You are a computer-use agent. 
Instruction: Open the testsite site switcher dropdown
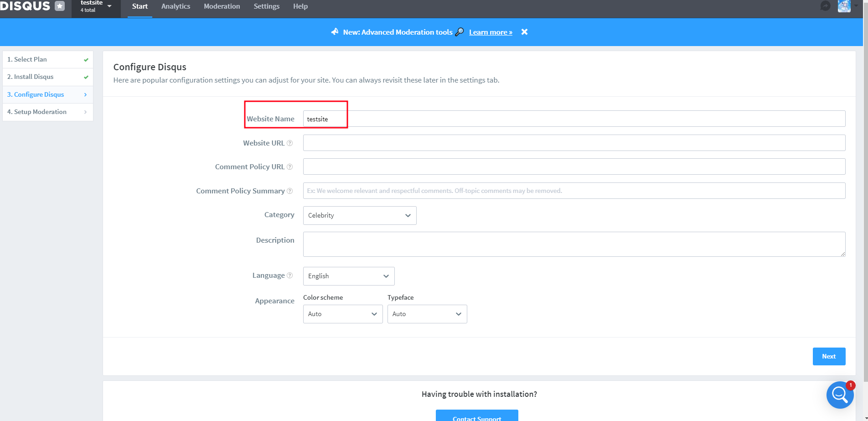[96, 6]
